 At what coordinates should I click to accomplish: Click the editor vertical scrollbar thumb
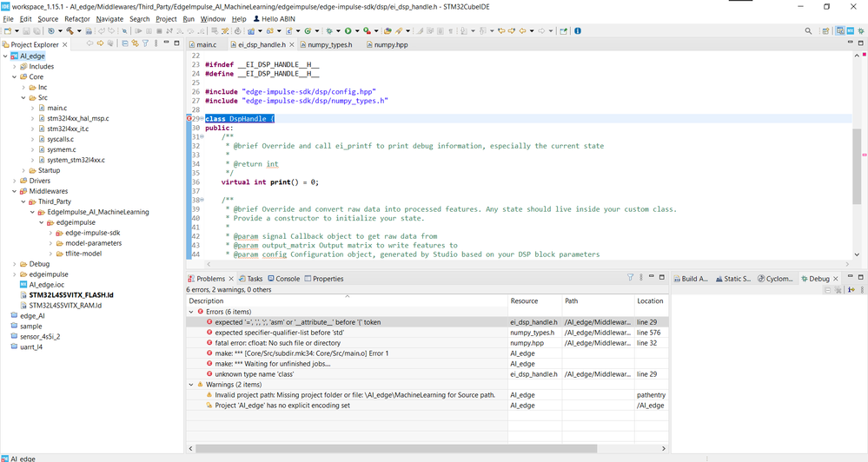(x=857, y=166)
